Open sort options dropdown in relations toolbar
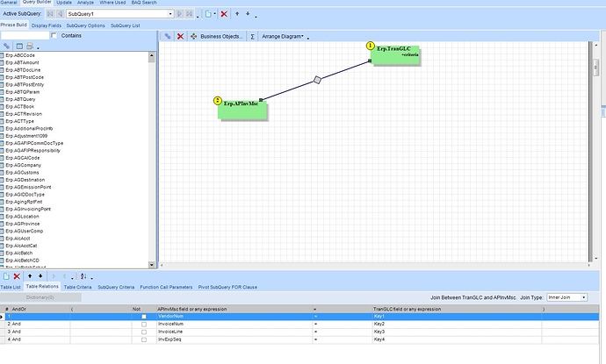The width and height of the screenshot is (606, 364). pos(91,278)
